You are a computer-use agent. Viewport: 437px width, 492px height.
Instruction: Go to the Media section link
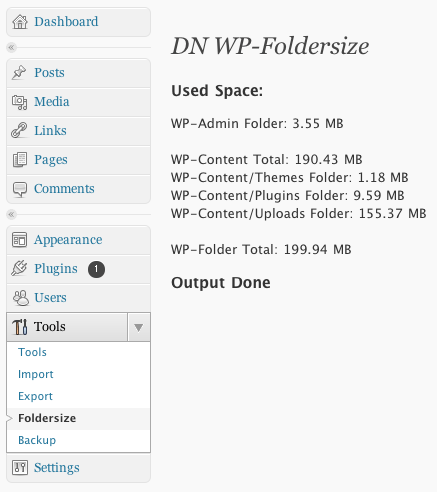pos(52,102)
